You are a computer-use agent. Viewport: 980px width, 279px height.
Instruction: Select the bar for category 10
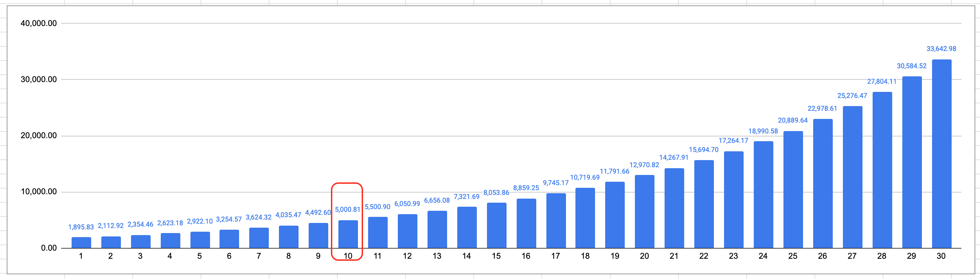click(x=348, y=234)
